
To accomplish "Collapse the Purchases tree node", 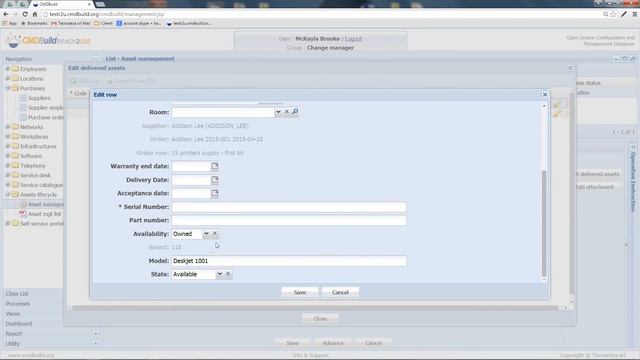I will (8, 88).
